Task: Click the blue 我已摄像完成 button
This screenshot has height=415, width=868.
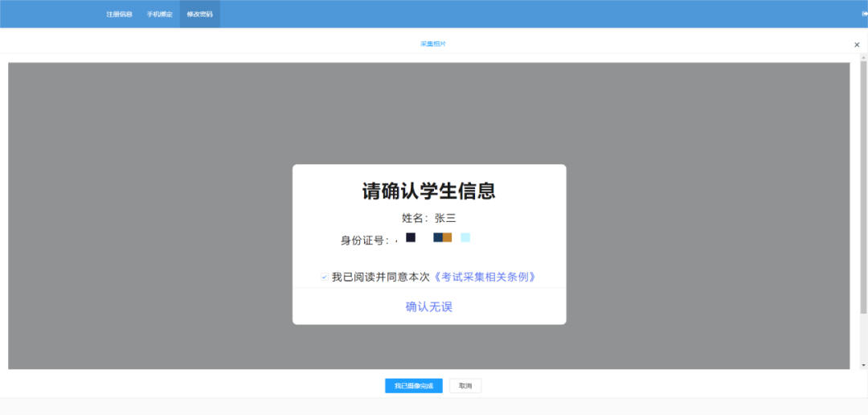Action: [413, 386]
